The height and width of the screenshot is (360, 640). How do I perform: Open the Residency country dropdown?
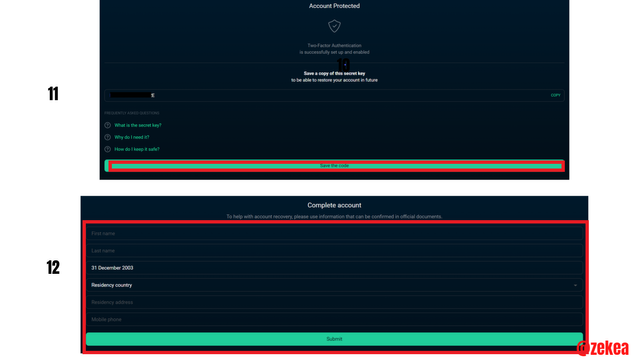click(x=334, y=285)
